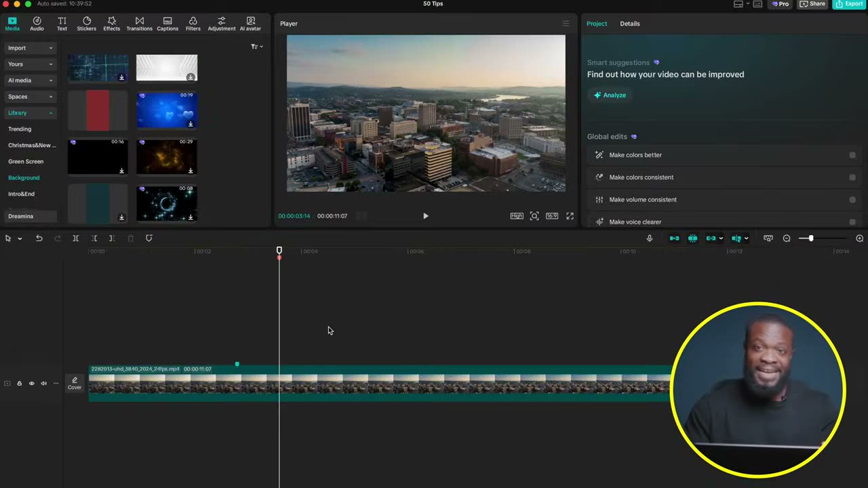This screenshot has width=868, height=488.
Task: Open the media filter sort dropdown
Action: [257, 47]
